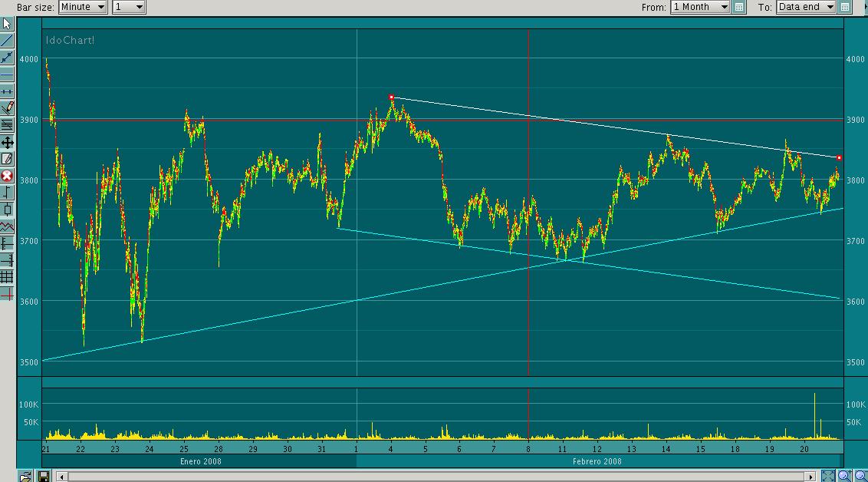Click the Febrero 2008 month label

pyautogui.click(x=597, y=461)
